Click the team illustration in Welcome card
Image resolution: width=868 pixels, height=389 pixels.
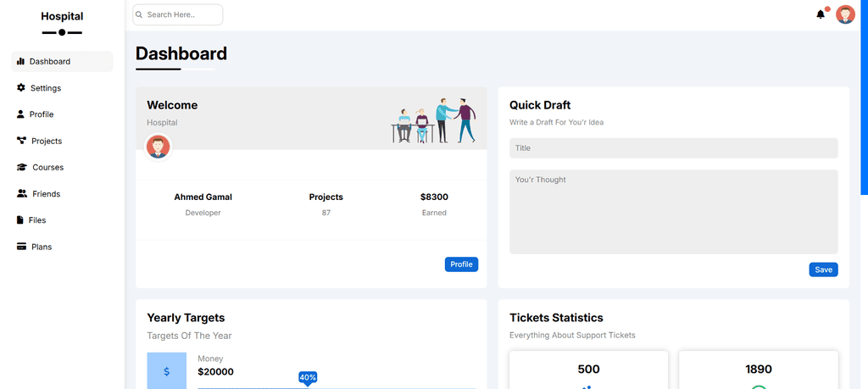pyautogui.click(x=433, y=120)
